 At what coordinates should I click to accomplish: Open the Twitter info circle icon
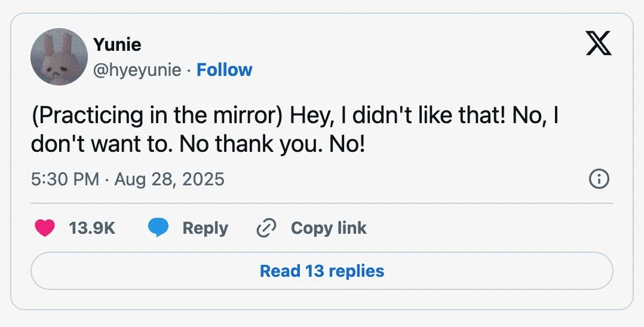point(599,179)
